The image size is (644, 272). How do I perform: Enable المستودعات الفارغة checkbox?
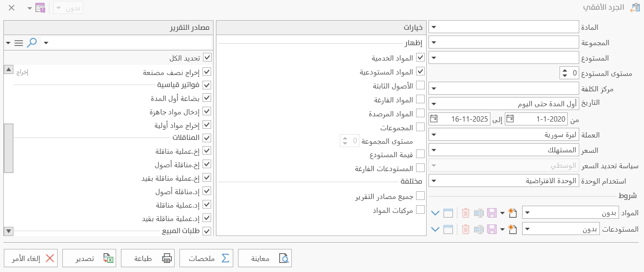pos(420,168)
